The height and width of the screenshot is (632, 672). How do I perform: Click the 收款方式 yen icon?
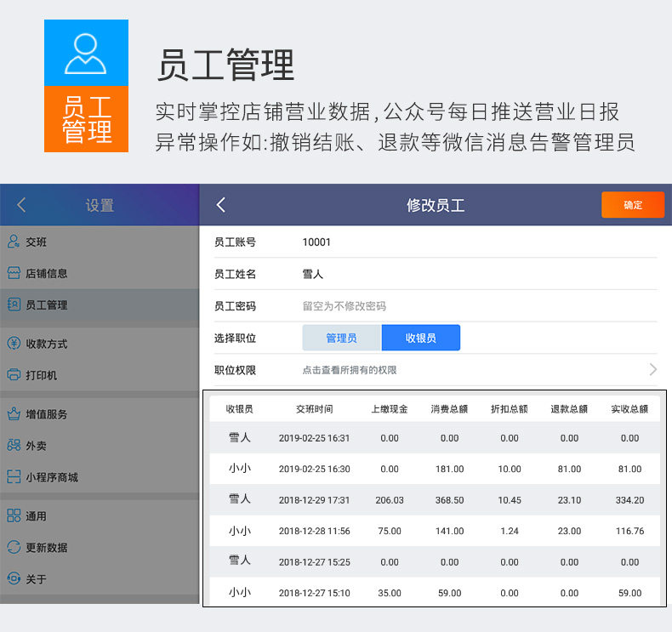click(x=14, y=343)
